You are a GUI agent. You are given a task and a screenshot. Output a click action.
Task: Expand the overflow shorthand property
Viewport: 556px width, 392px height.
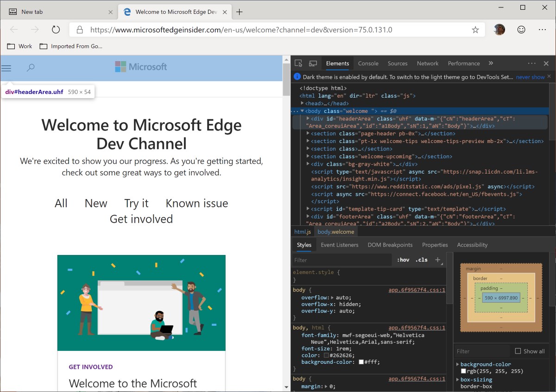[332, 298]
